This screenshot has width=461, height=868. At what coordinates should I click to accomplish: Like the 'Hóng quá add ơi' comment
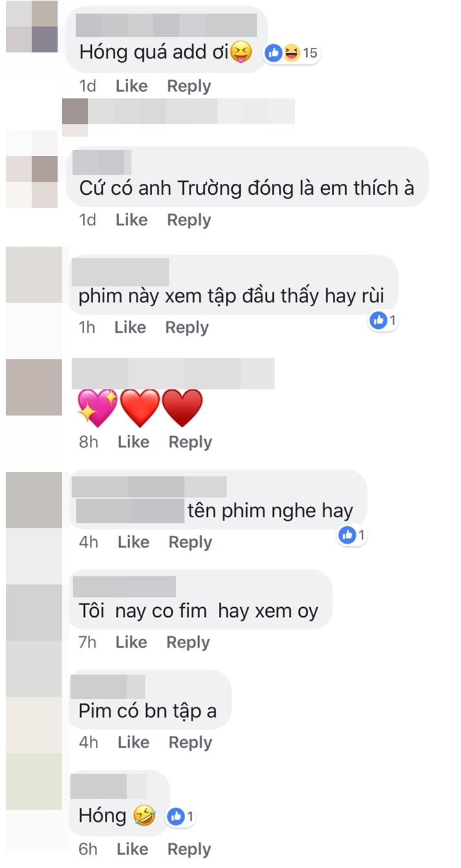point(131,86)
